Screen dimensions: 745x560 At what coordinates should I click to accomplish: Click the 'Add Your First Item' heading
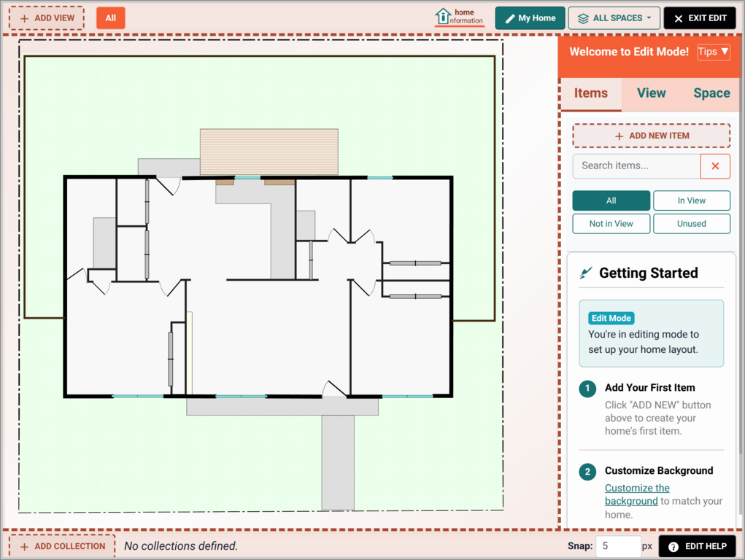649,388
